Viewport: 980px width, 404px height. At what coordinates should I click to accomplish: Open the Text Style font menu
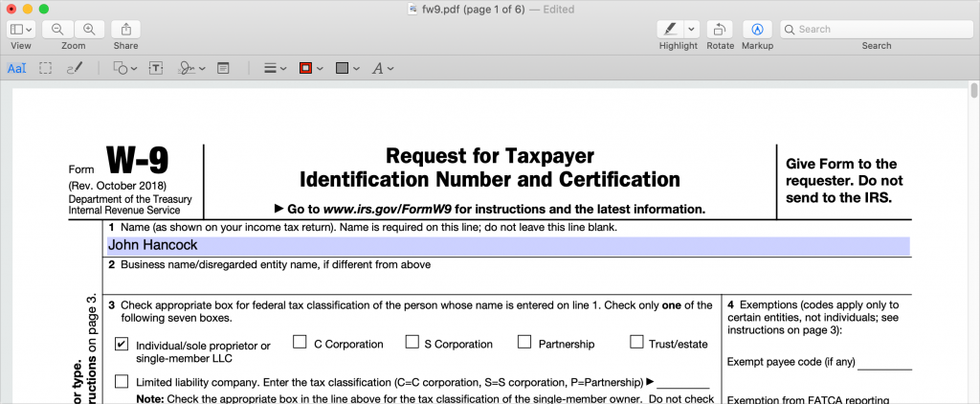[382, 68]
